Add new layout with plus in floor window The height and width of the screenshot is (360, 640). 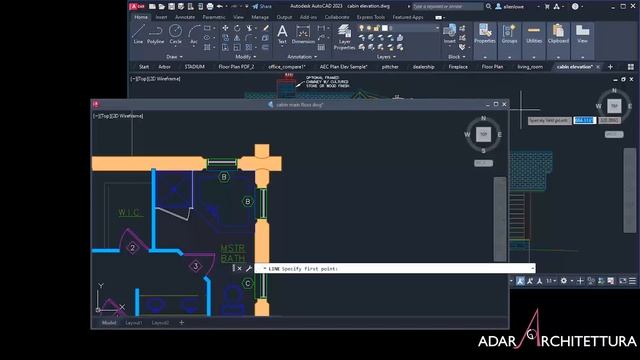pos(182,322)
